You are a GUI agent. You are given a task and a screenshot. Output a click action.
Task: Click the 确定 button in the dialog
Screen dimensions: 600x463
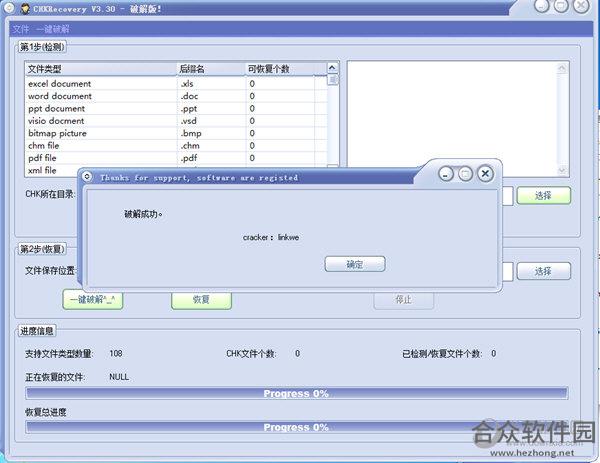click(x=355, y=264)
